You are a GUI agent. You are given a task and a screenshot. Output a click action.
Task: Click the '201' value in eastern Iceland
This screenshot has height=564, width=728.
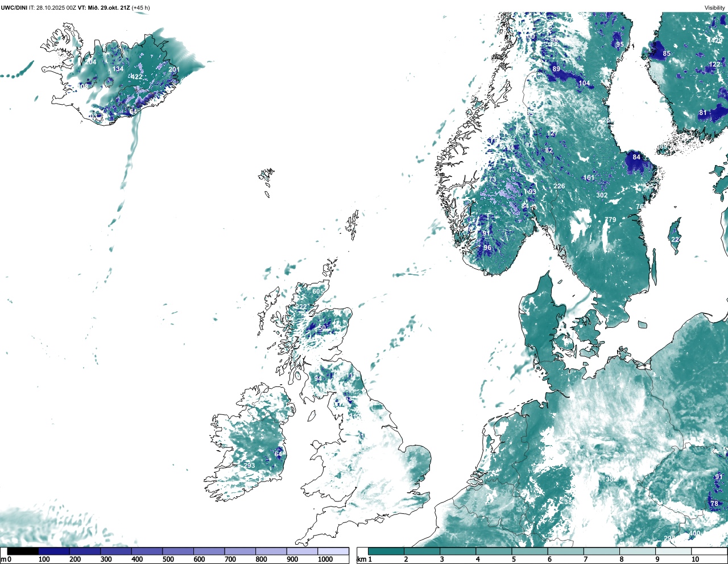point(174,70)
